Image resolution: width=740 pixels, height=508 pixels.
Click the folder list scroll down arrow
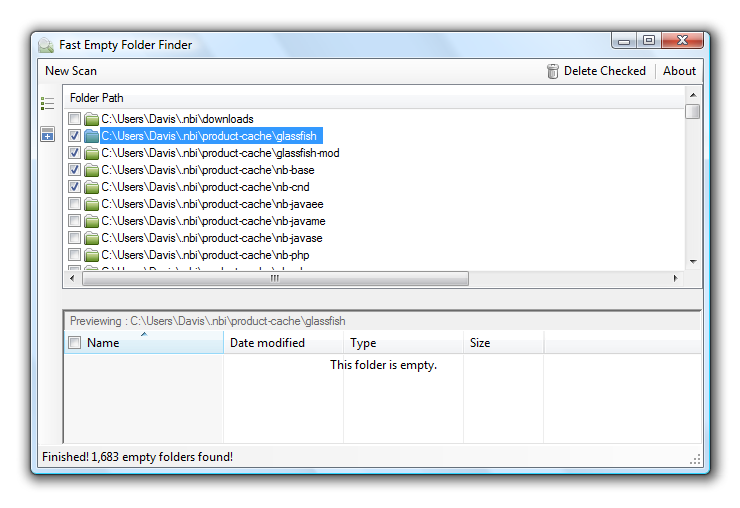coord(693,262)
